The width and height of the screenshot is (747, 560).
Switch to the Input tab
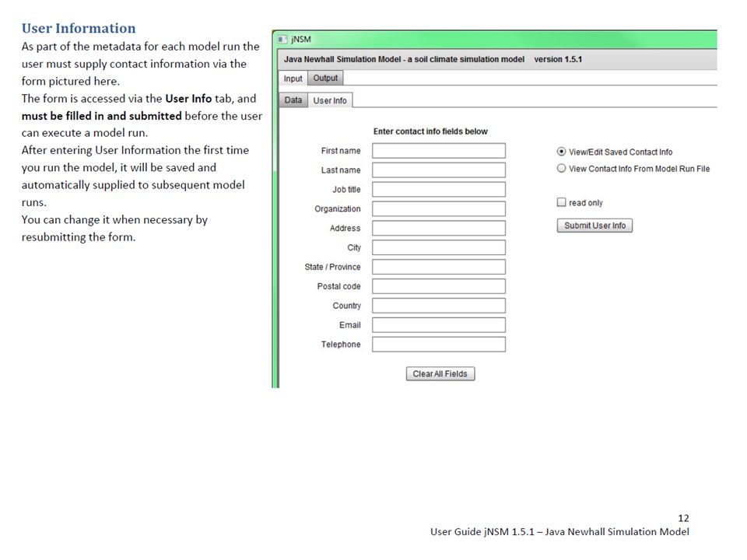[x=293, y=78]
